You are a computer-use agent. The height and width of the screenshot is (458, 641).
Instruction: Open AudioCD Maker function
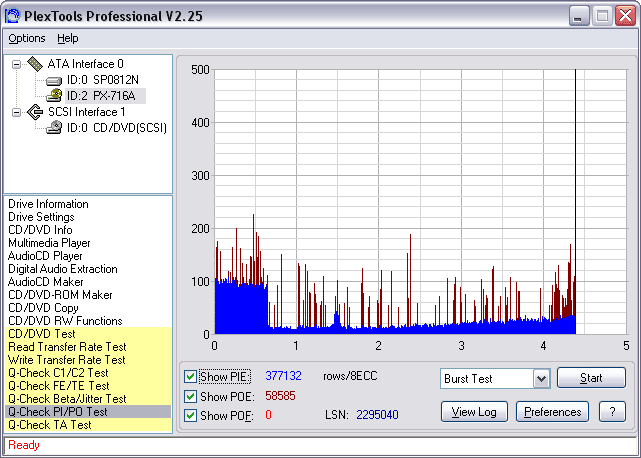[x=45, y=282]
